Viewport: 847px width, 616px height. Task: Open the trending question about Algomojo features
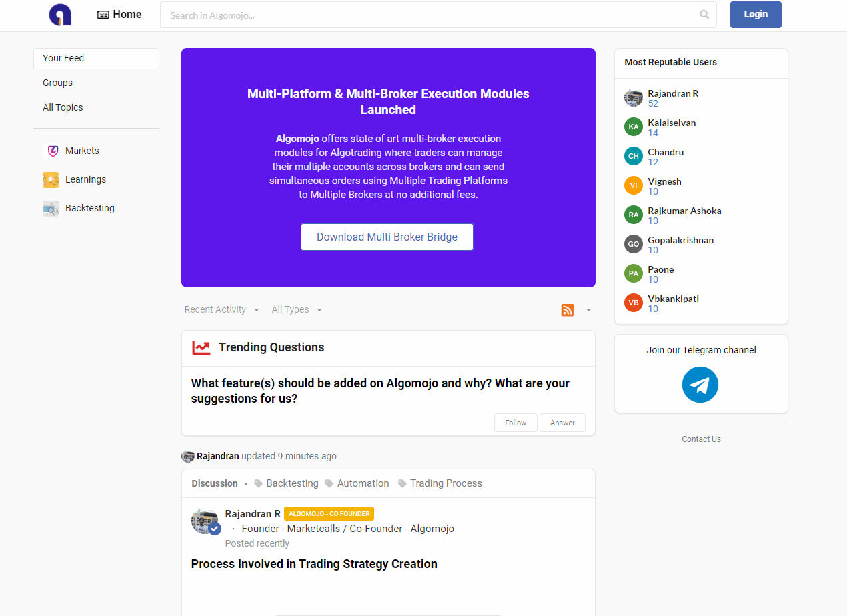pyautogui.click(x=380, y=391)
